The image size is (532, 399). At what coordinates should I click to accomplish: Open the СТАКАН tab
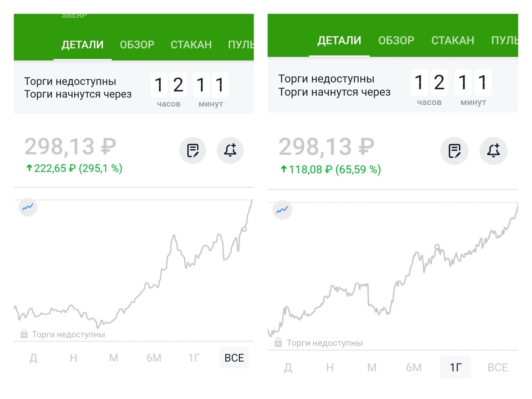click(x=191, y=44)
